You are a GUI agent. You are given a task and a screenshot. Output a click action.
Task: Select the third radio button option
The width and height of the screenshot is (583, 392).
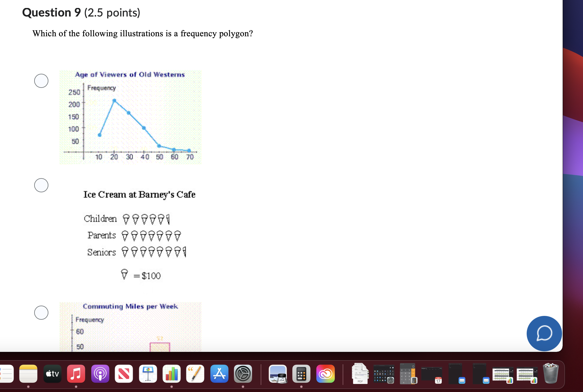pos(41,312)
